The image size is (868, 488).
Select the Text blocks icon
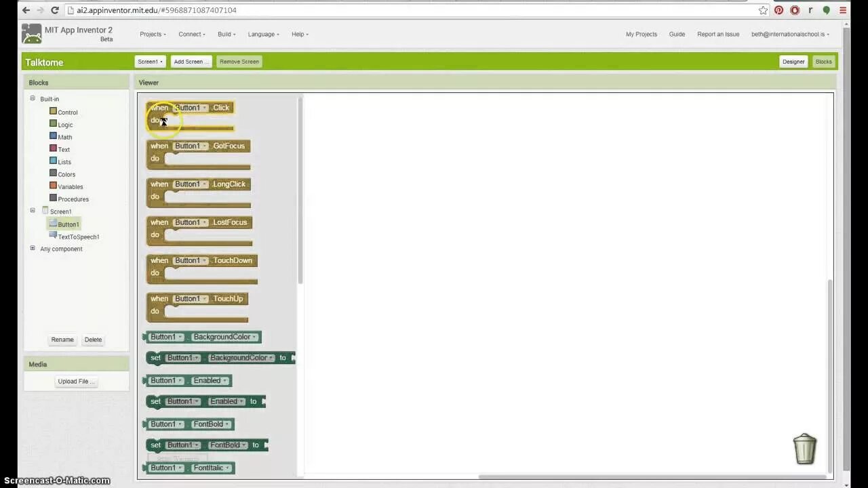click(x=53, y=148)
